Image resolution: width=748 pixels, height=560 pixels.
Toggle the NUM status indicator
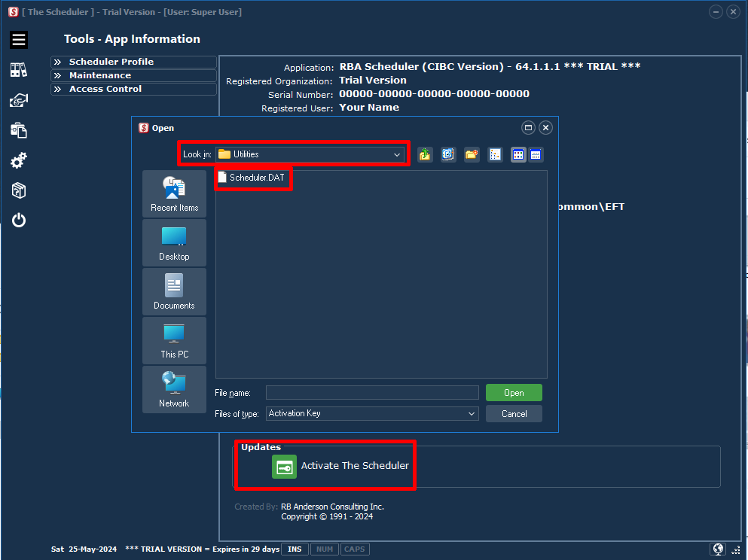[x=325, y=549]
